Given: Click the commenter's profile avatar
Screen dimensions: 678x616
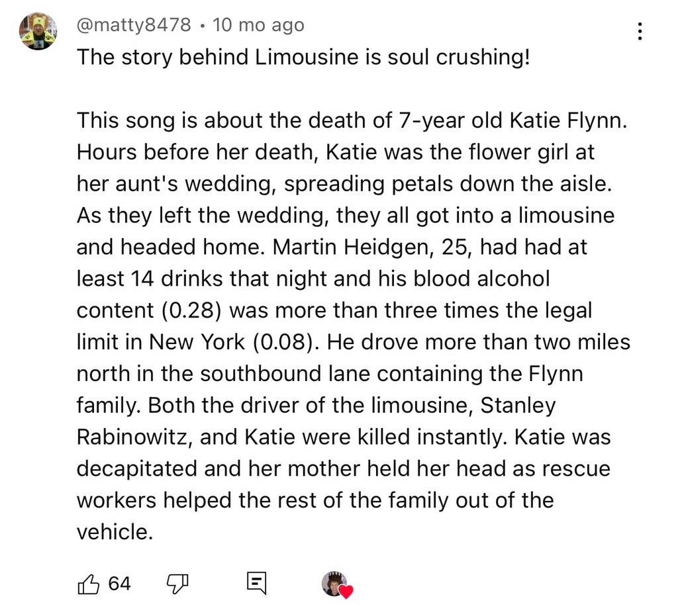Looking at the screenshot, I should tap(37, 31).
